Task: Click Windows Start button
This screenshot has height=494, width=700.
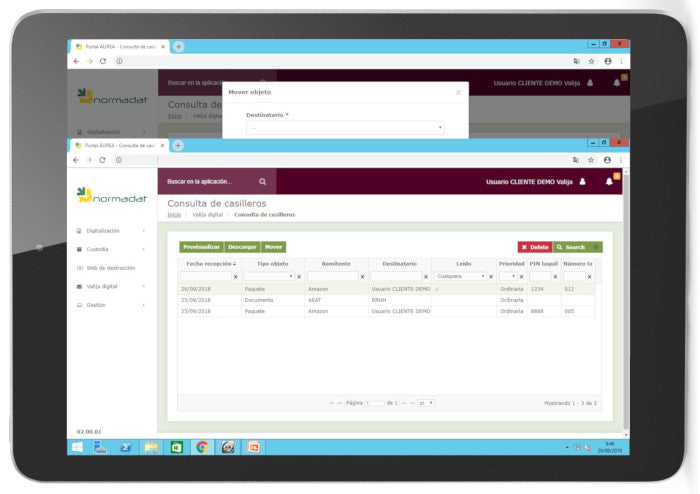Action: point(77,447)
